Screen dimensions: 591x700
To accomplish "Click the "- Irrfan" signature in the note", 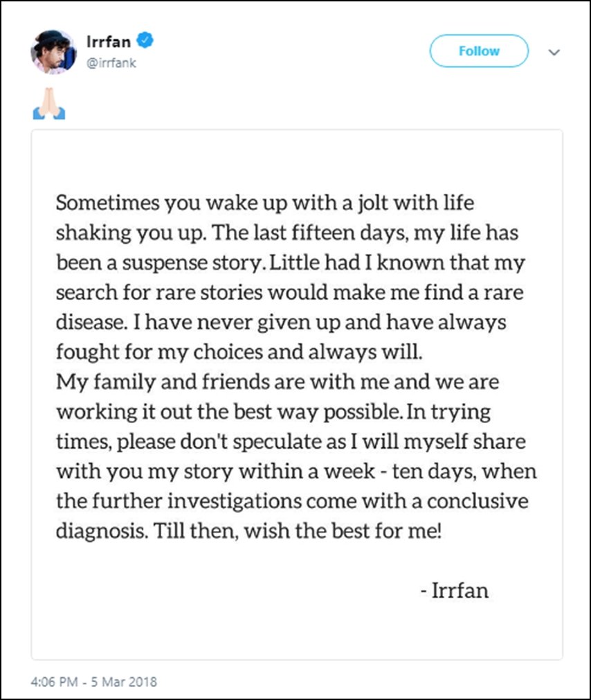I will (x=454, y=591).
